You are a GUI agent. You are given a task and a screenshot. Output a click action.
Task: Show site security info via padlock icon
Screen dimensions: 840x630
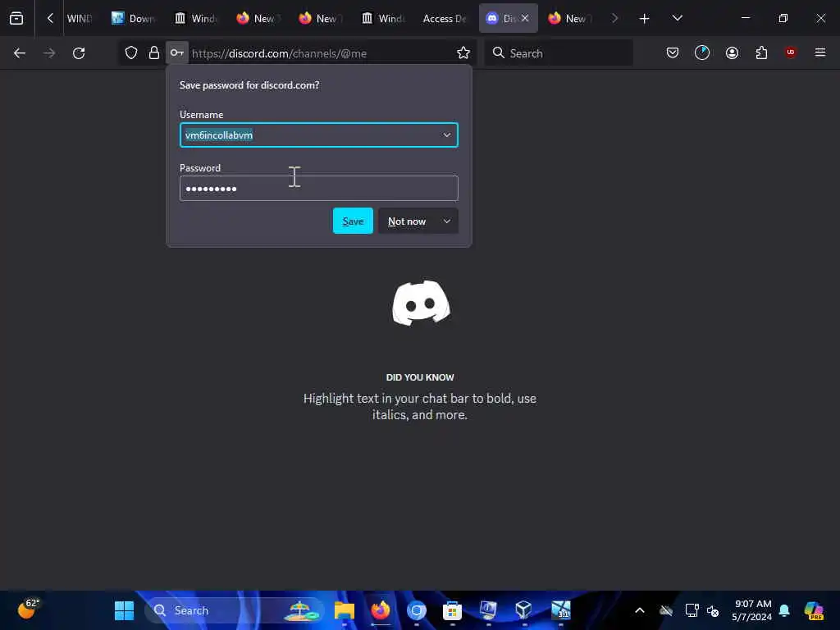pyautogui.click(x=154, y=53)
